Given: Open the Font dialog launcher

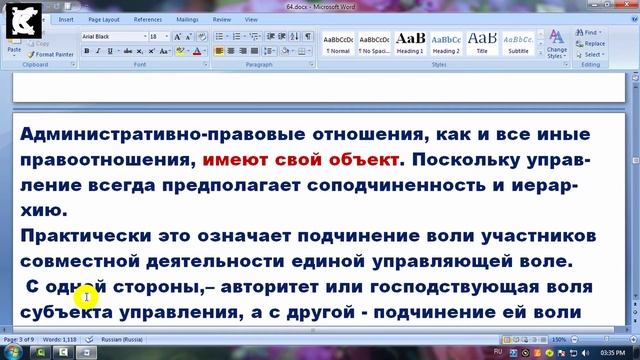Looking at the screenshot, I should tap(205, 64).
